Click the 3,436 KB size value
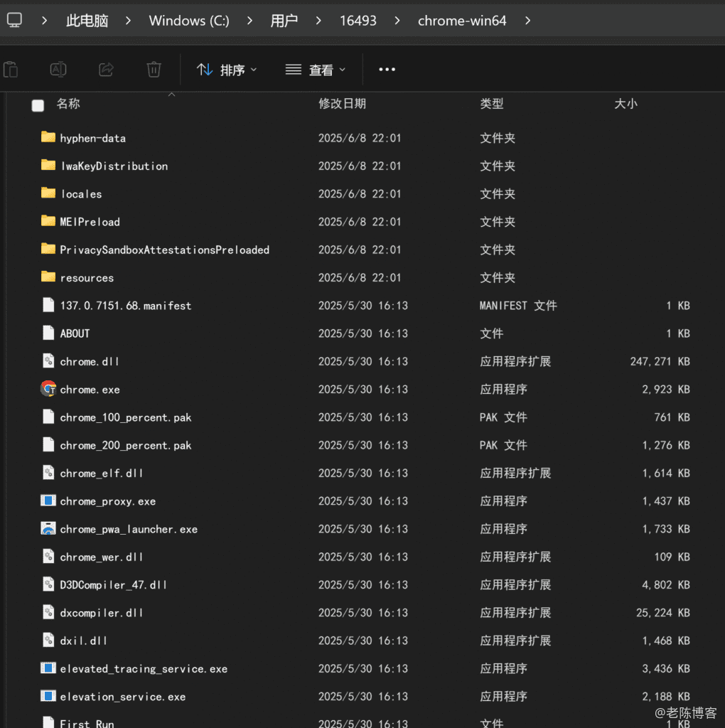Image resolution: width=725 pixels, height=728 pixels. [665, 668]
